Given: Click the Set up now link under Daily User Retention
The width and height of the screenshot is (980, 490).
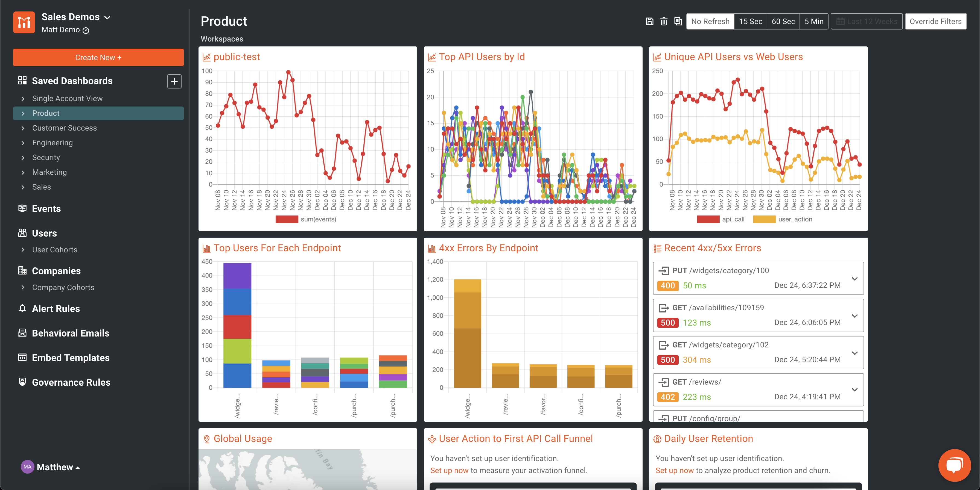Looking at the screenshot, I should click(x=675, y=470).
